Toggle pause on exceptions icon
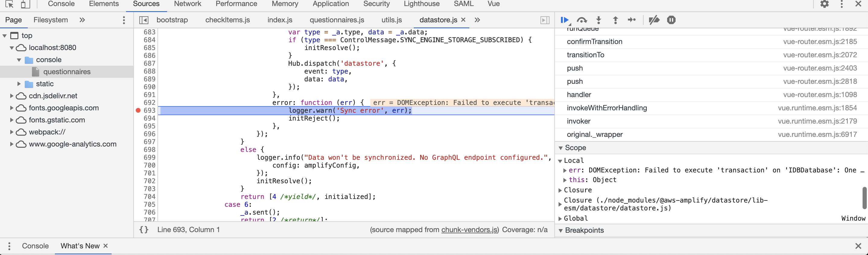Screen dimensions: 868x255 (671, 20)
